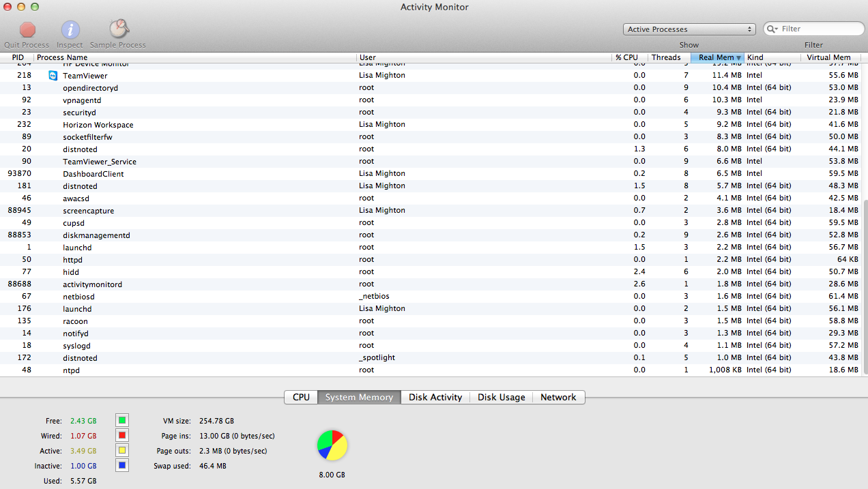The image size is (868, 489).
Task: Sort by the Real Mem column
Action: tap(717, 58)
